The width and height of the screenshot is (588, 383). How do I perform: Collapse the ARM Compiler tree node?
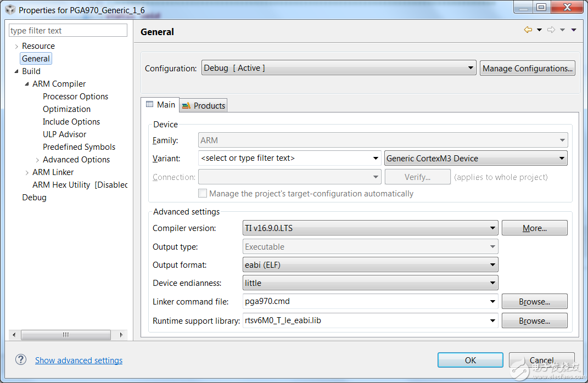(27, 84)
